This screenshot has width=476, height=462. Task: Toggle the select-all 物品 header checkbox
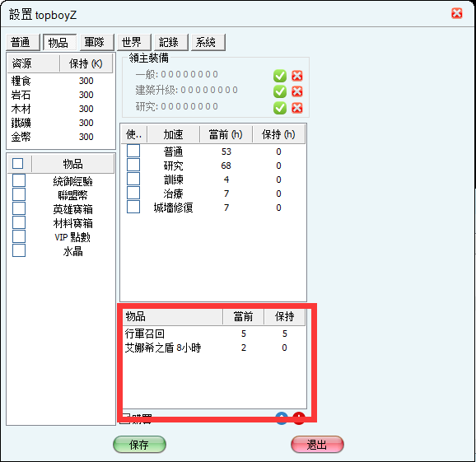(17, 163)
